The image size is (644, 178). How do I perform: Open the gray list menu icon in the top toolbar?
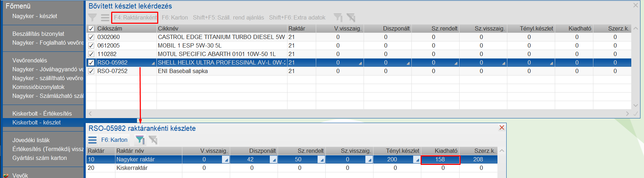105,17
